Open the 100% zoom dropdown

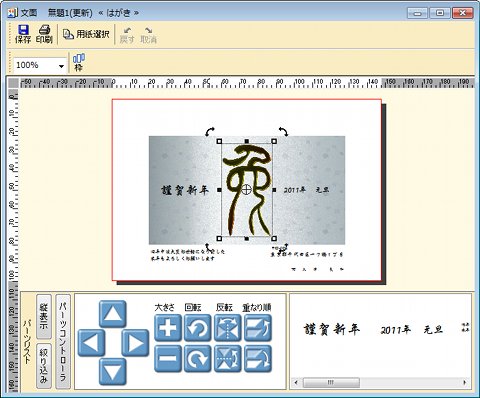coord(61,66)
